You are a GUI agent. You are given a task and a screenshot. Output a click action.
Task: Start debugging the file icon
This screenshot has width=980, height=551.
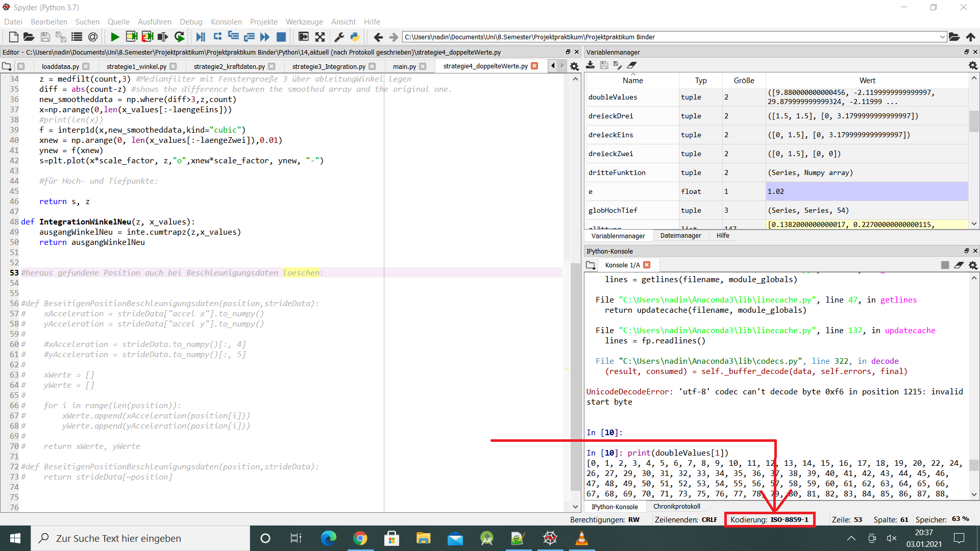[x=201, y=37]
